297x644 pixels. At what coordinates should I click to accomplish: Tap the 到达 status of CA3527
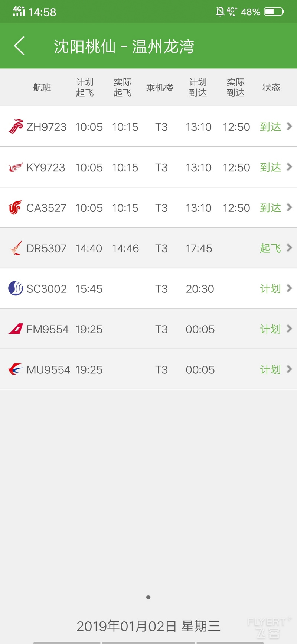[271, 208]
